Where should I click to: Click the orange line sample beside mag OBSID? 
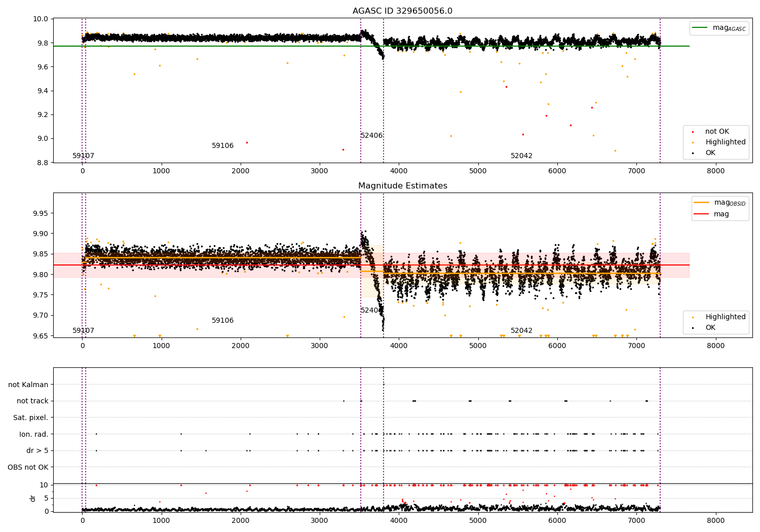701,203
